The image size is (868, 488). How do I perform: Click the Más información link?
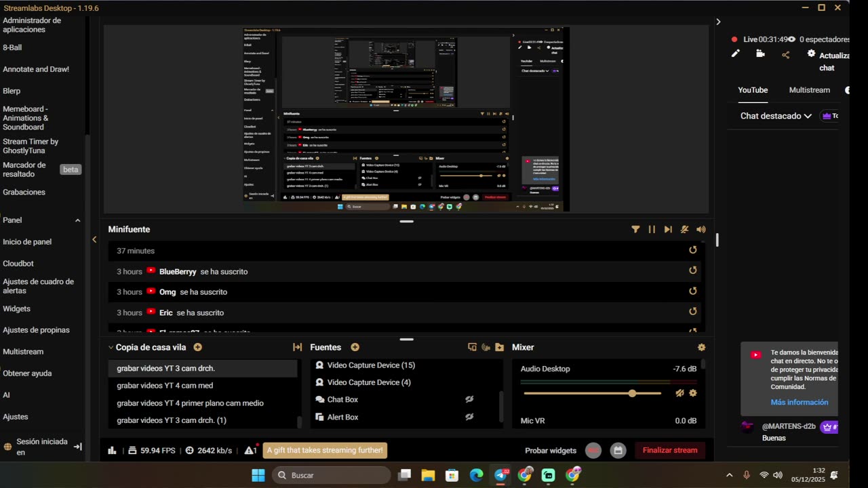point(800,402)
